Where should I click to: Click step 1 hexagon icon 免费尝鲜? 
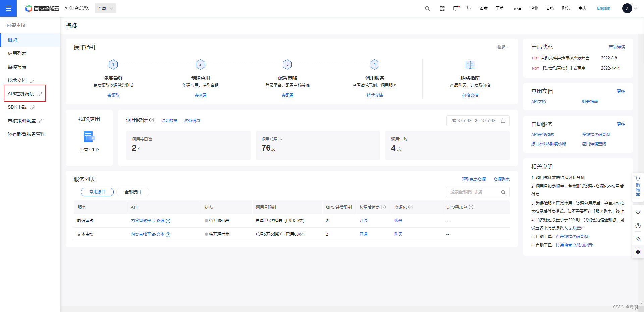[113, 64]
